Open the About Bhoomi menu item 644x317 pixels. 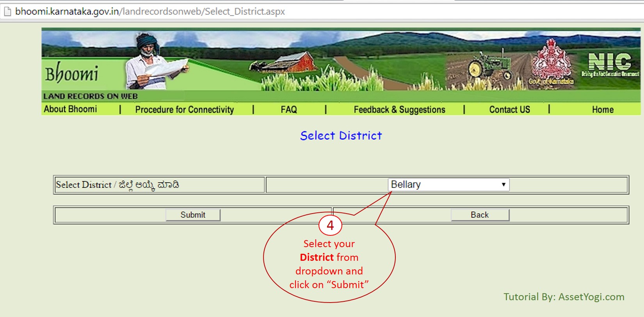coord(70,109)
